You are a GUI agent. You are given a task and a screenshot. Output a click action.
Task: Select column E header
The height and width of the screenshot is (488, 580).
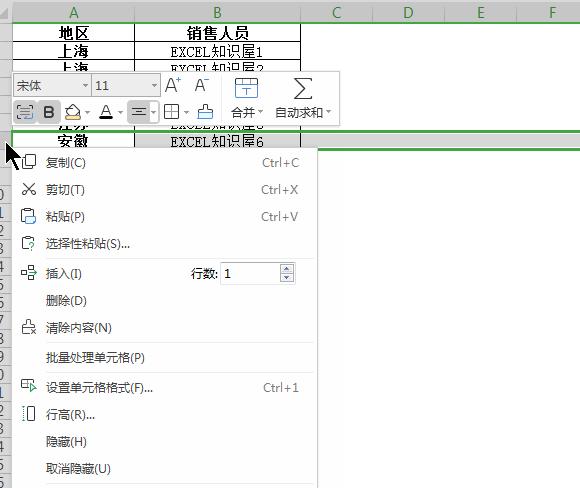(x=480, y=13)
